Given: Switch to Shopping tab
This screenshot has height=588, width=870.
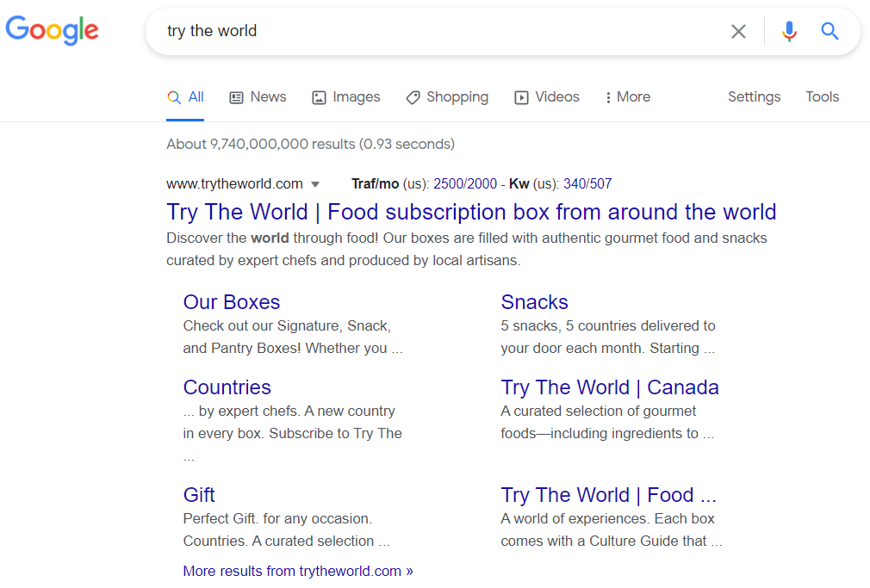Looking at the screenshot, I should tap(447, 97).
